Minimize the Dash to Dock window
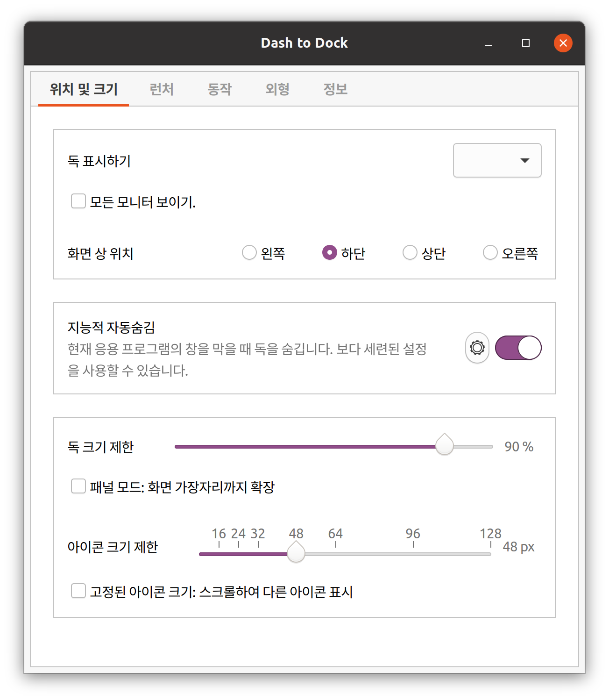This screenshot has height=700, width=609. tap(489, 43)
